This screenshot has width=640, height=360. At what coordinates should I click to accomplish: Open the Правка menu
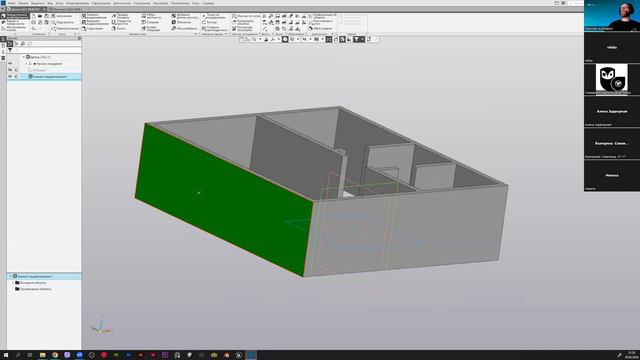[x=23, y=3]
